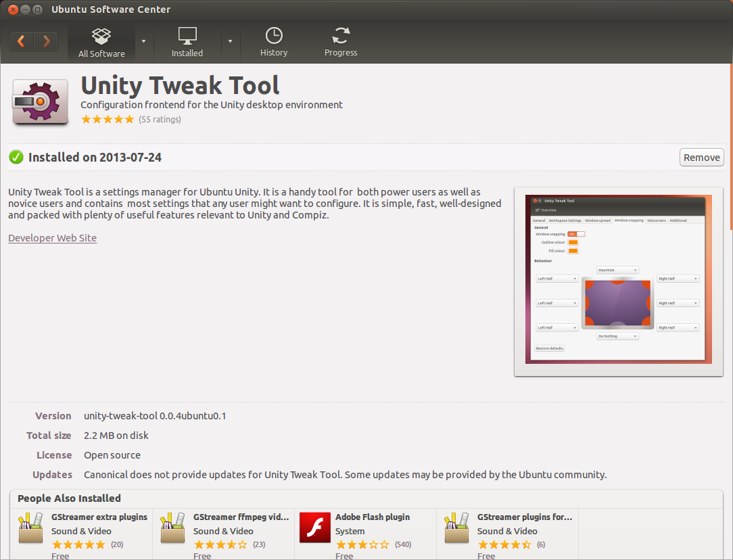This screenshot has width=733, height=560.
Task: Enlarge the Unity Tweak Tool screenshot thumbnail
Action: point(619,281)
